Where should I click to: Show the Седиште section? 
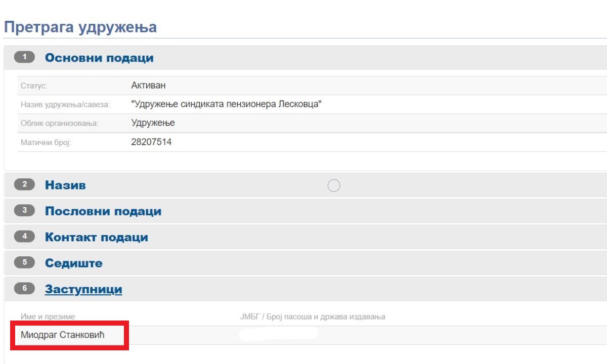point(74,263)
